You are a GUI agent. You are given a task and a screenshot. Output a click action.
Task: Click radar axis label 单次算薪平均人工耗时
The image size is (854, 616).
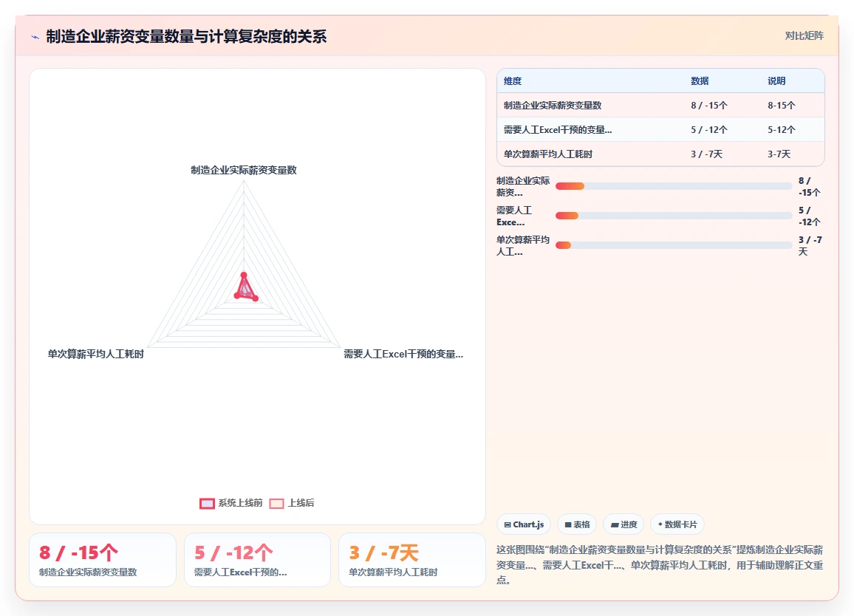point(96,354)
